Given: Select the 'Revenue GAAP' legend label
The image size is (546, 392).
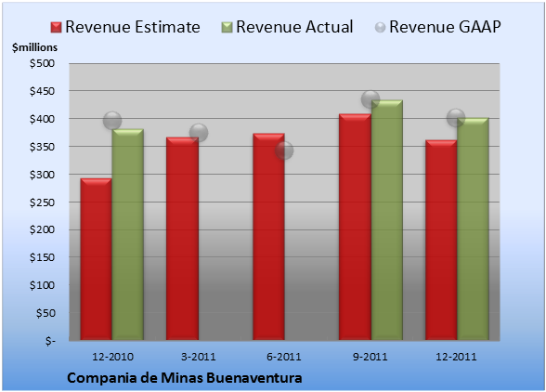Looking at the screenshot, I should [x=445, y=27].
